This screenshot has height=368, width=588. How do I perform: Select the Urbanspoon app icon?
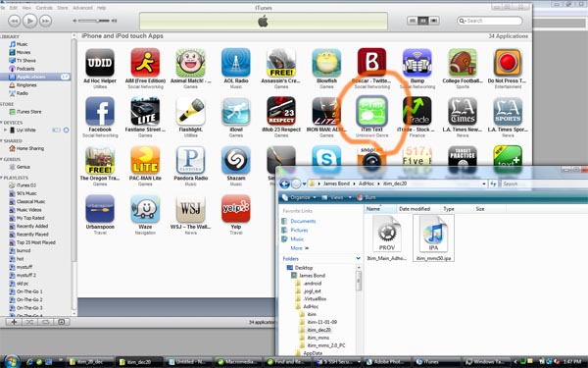(x=100, y=209)
